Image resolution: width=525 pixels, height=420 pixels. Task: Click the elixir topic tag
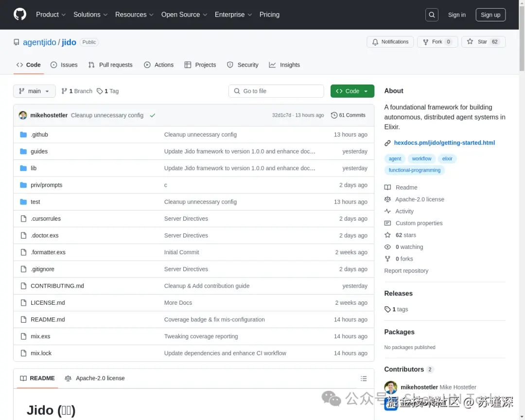pos(447,159)
